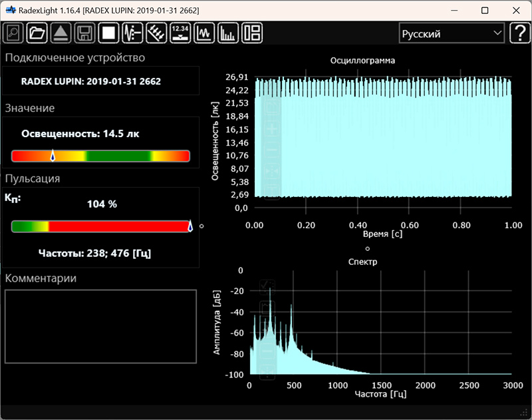Click the floppy disk save icon
This screenshot has height=420, width=532.
pyautogui.click(x=84, y=33)
